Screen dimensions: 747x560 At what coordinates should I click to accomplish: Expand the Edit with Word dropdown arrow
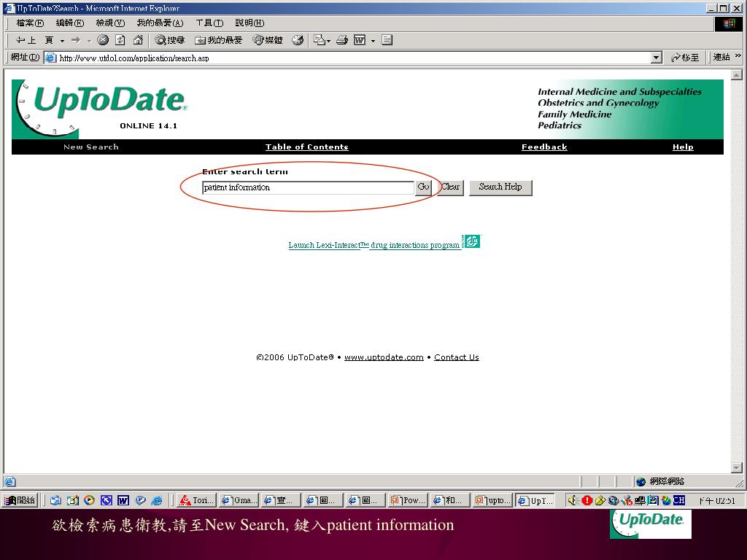point(373,41)
